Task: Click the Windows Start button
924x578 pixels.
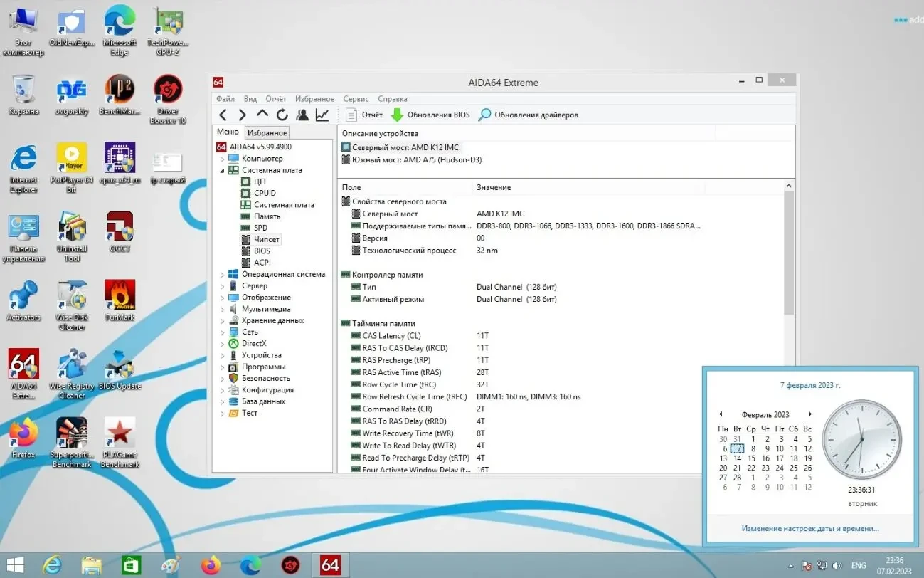Action: click(14, 565)
